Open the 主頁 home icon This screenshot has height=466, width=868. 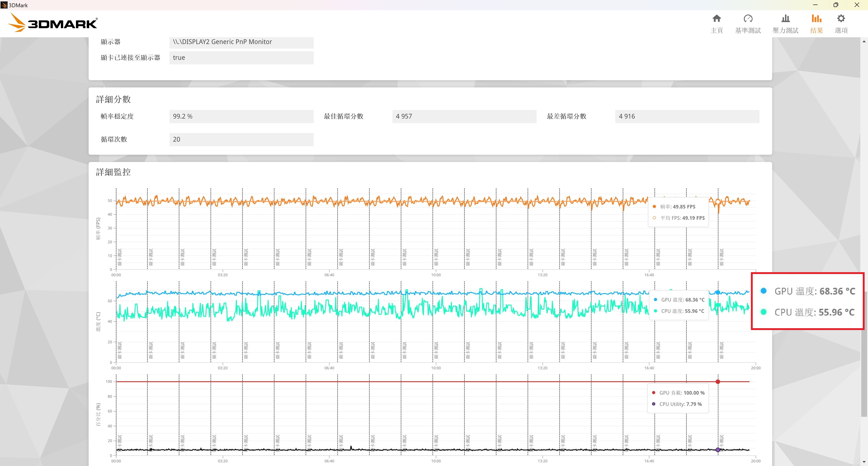[x=717, y=19]
